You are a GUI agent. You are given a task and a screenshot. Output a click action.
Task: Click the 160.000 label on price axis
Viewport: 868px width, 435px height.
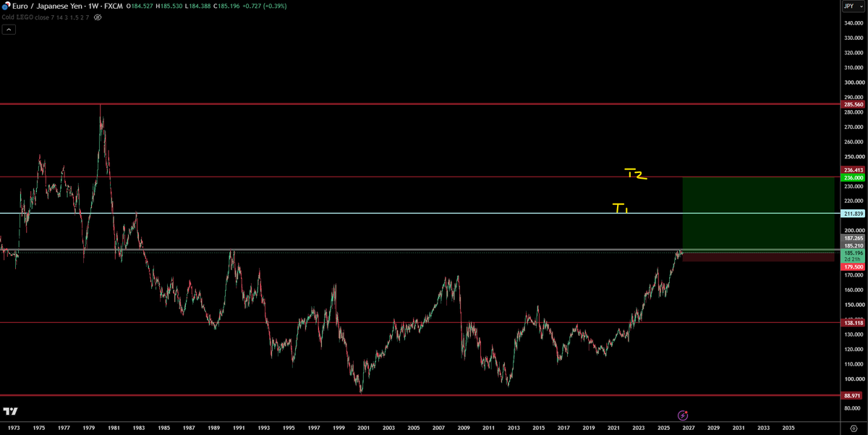pyautogui.click(x=854, y=290)
